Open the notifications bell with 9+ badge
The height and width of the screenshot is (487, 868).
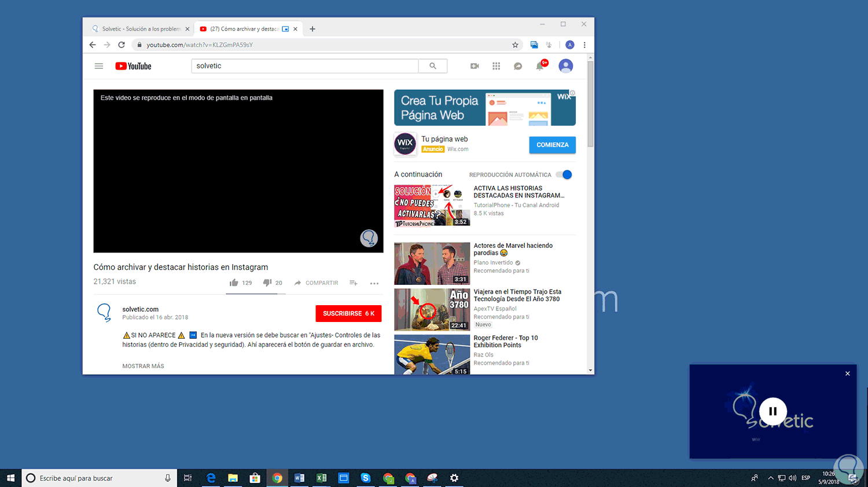(x=541, y=65)
